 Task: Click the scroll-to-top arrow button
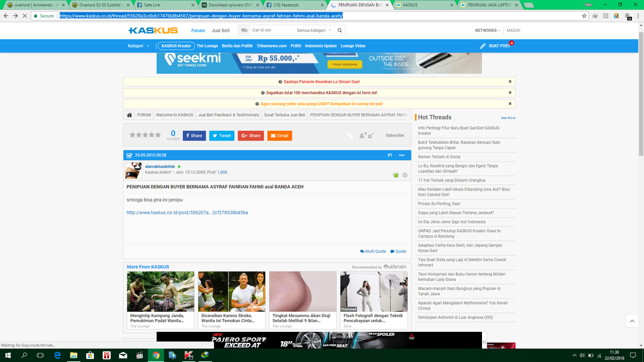coord(632,321)
